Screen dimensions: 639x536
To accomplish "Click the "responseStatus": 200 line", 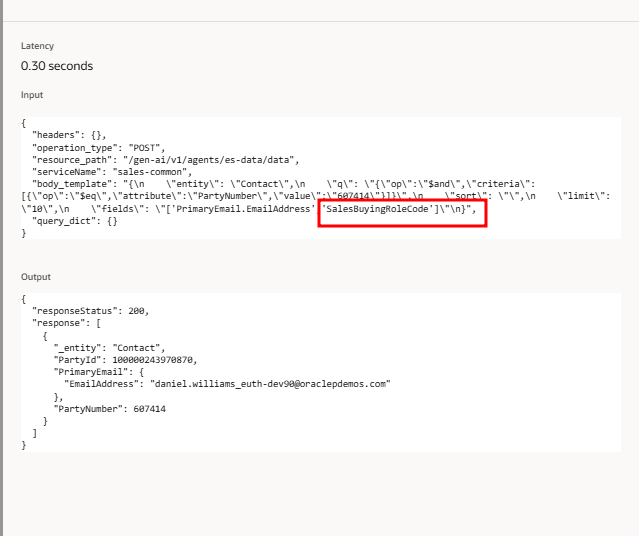I will (x=90, y=311).
